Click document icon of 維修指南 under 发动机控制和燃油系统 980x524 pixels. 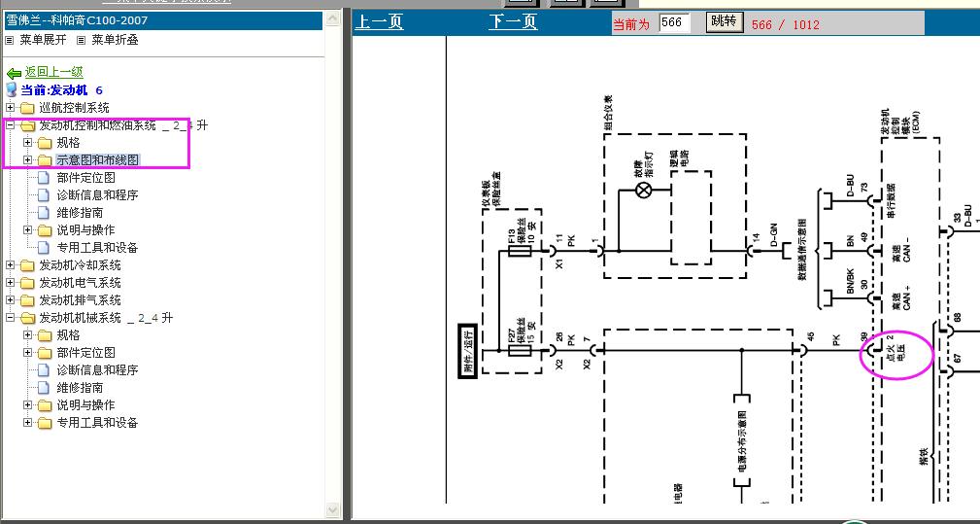tap(43, 213)
